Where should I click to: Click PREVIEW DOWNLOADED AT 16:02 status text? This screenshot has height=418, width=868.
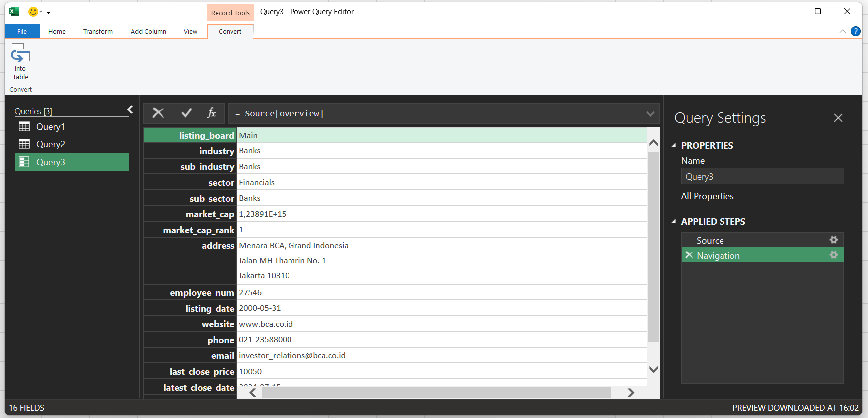point(795,408)
